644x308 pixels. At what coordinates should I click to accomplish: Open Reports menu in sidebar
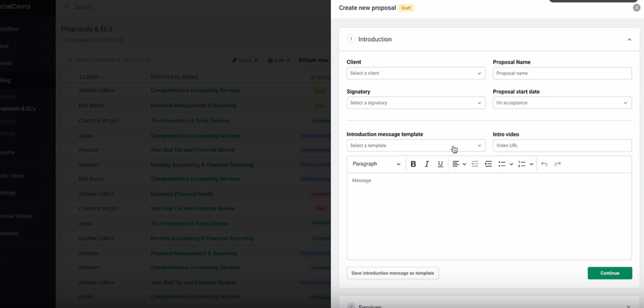pos(25,153)
